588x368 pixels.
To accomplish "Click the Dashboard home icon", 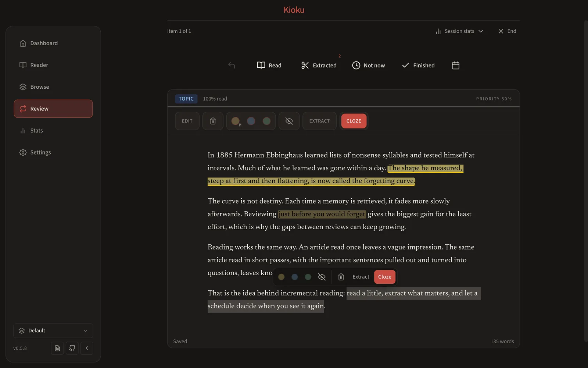I will [x=23, y=43].
